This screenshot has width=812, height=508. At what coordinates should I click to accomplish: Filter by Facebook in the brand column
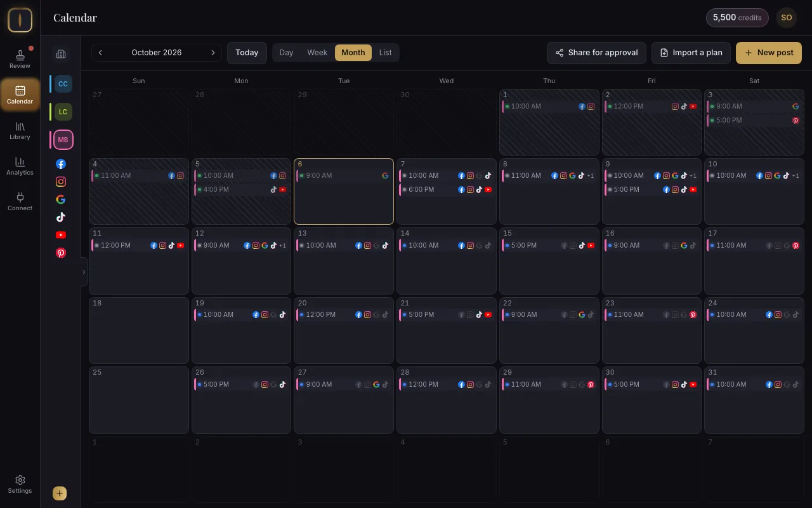click(61, 164)
